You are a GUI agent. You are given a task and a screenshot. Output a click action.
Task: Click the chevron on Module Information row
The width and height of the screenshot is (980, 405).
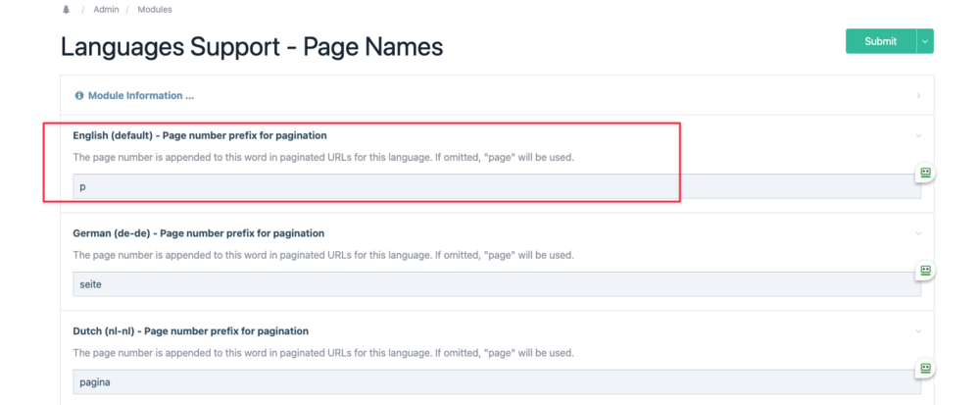918,96
